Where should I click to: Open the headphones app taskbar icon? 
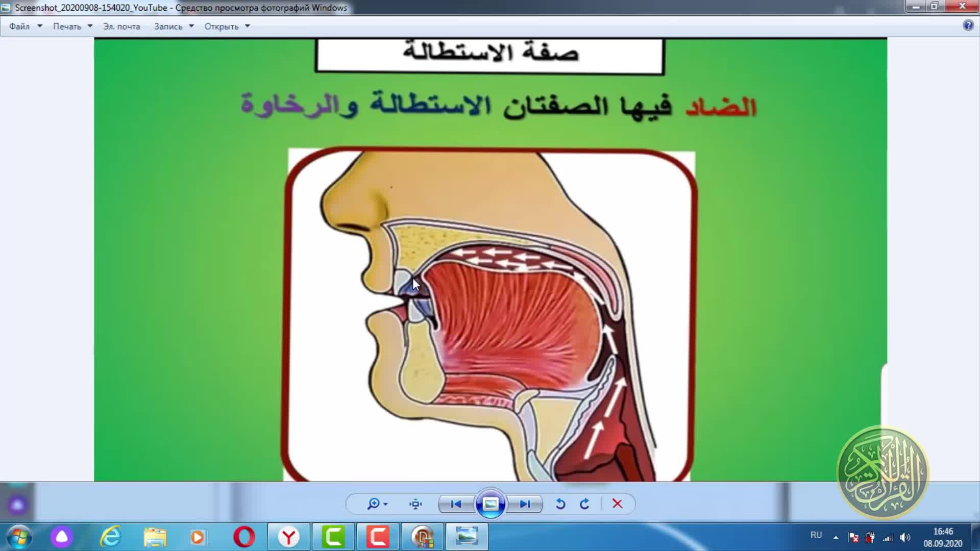[422, 537]
